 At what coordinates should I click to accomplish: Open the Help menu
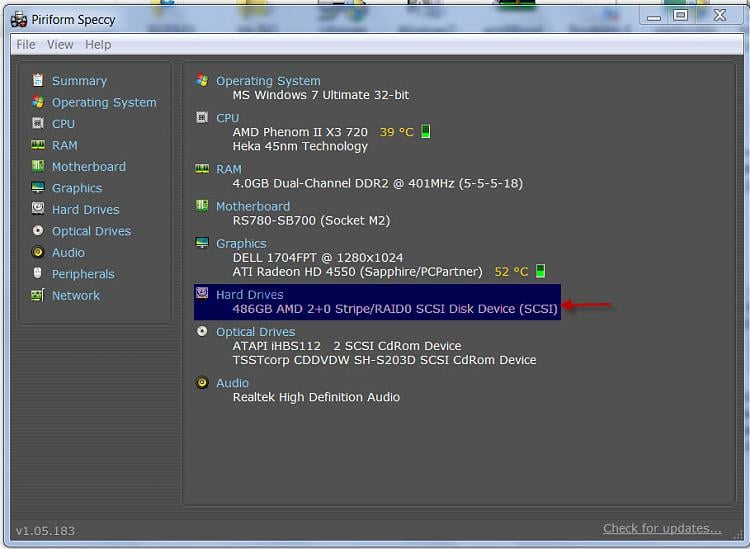pyautogui.click(x=98, y=44)
